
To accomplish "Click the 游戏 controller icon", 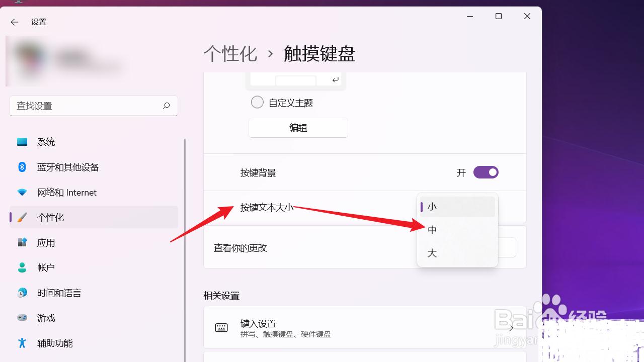I will point(22,318).
